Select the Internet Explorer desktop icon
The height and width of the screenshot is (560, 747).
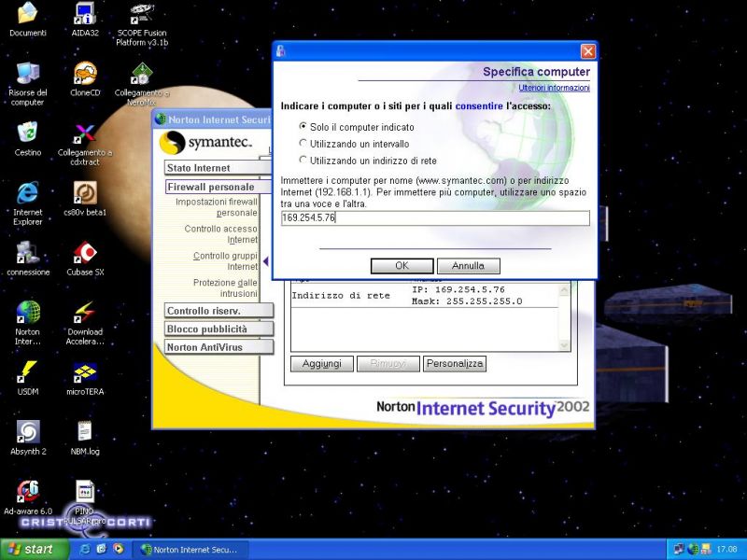28,193
